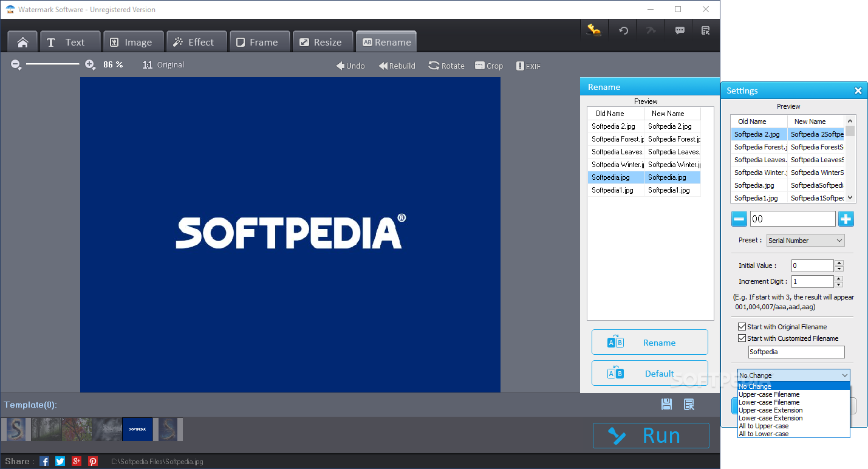Click the Default button
The image size is (868, 469).
[650, 374]
